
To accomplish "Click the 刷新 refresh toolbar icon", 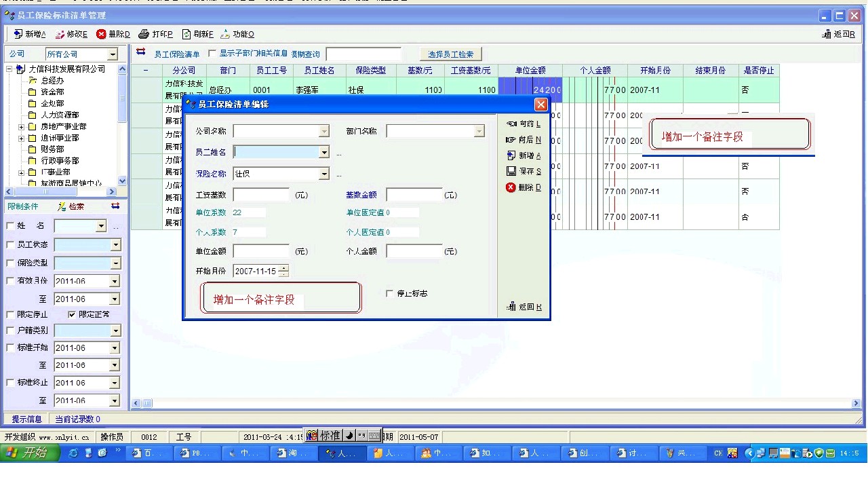I will [186, 34].
